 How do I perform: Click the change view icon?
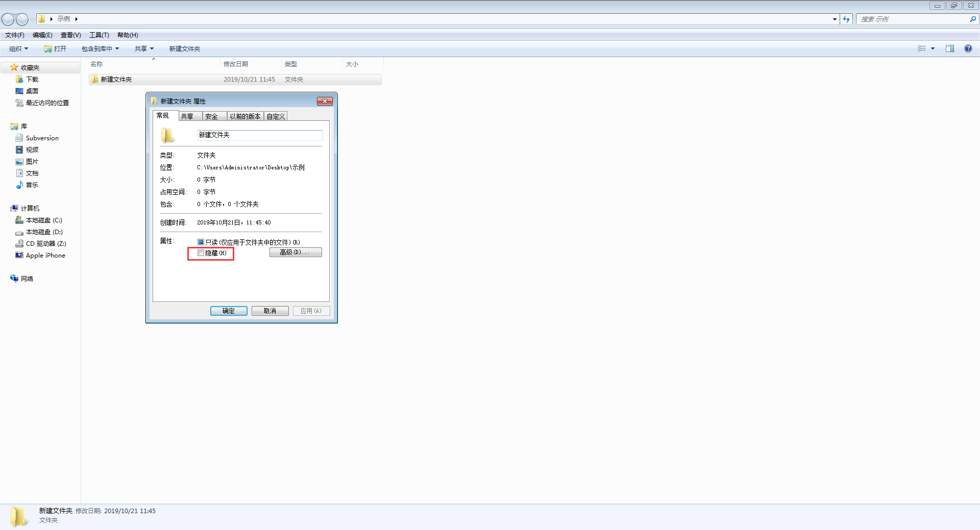click(x=922, y=48)
